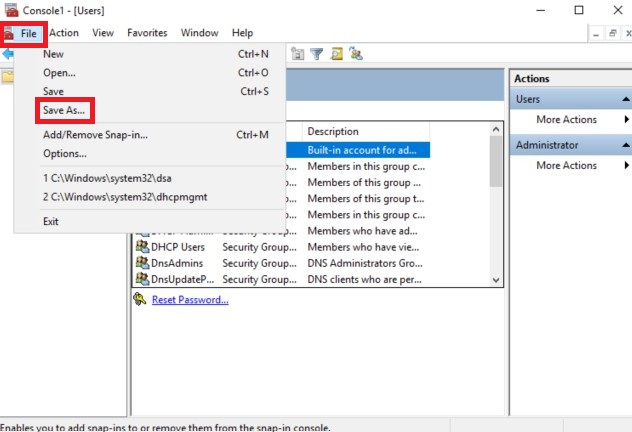Screen dimensions: 632x432
Task: Minimize the Console1 window
Action: [x=541, y=10]
